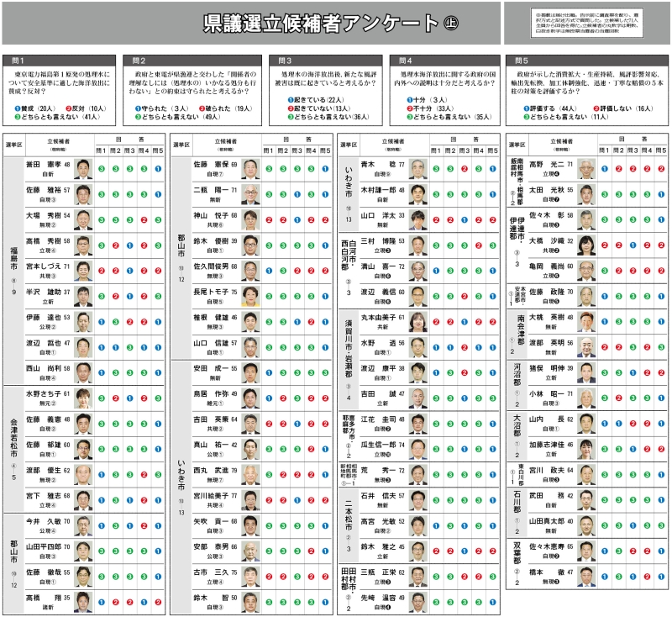Viewport: 672px width, 617px height.
Task: Click the 評価しない(16人) option in 問5
Action: [623, 108]
